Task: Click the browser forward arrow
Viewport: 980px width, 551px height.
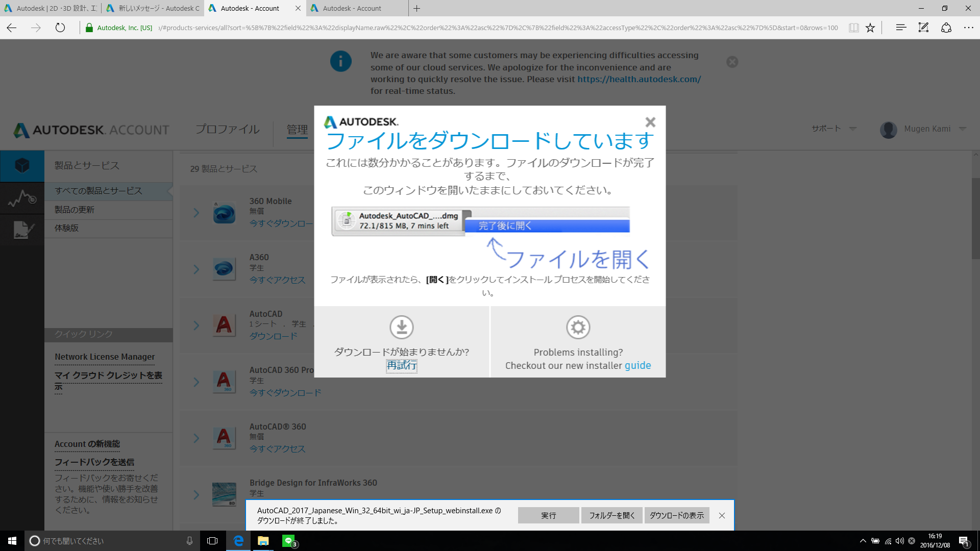Action: tap(36, 28)
